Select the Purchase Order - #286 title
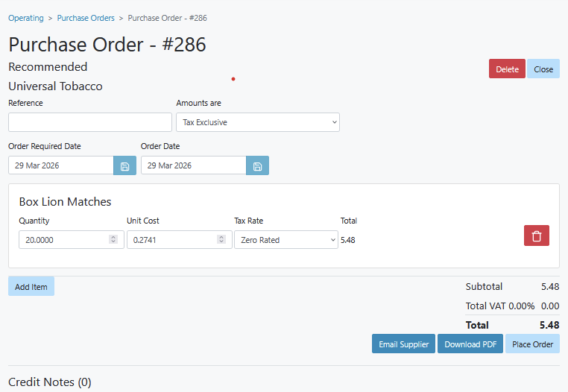This screenshot has height=392, width=568. (x=107, y=45)
